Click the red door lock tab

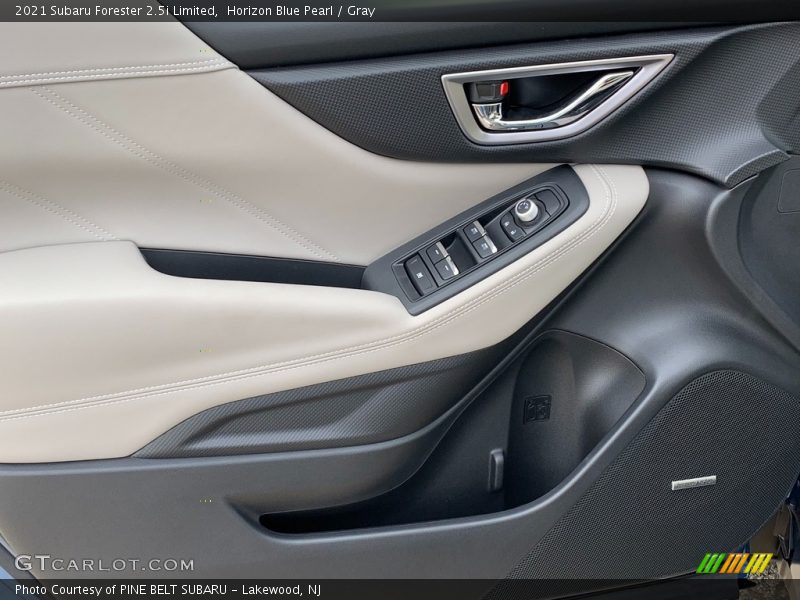click(504, 89)
